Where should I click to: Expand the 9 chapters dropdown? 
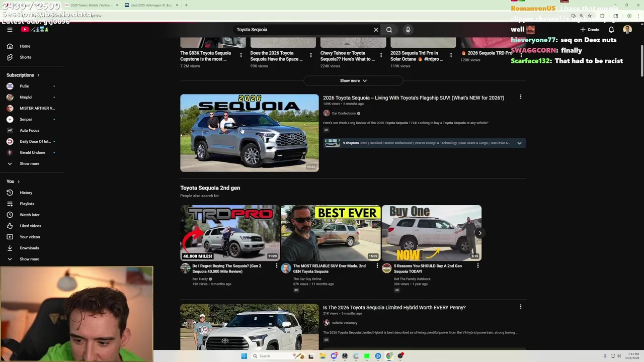pos(519,143)
